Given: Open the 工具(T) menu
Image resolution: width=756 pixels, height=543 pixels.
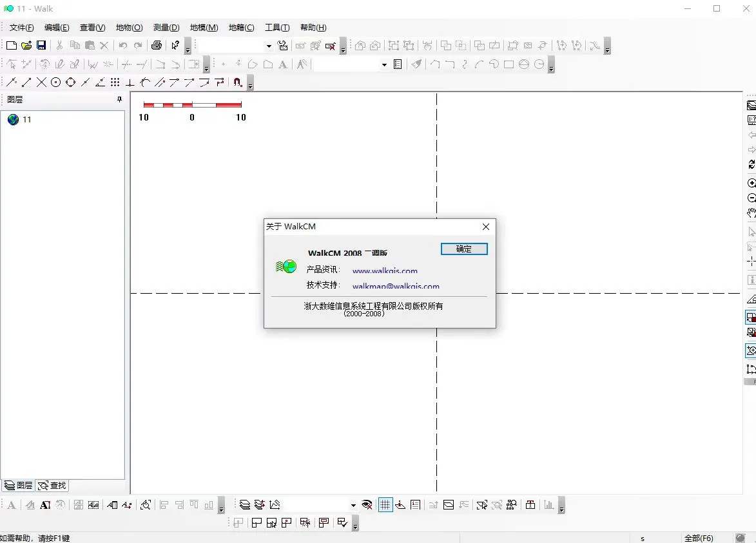Looking at the screenshot, I should coord(277,28).
